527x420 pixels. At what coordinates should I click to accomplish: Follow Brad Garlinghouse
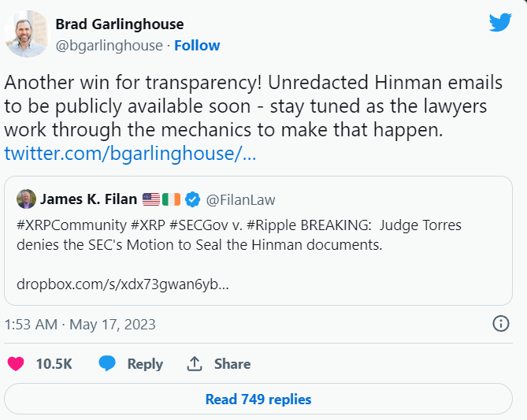(x=197, y=45)
